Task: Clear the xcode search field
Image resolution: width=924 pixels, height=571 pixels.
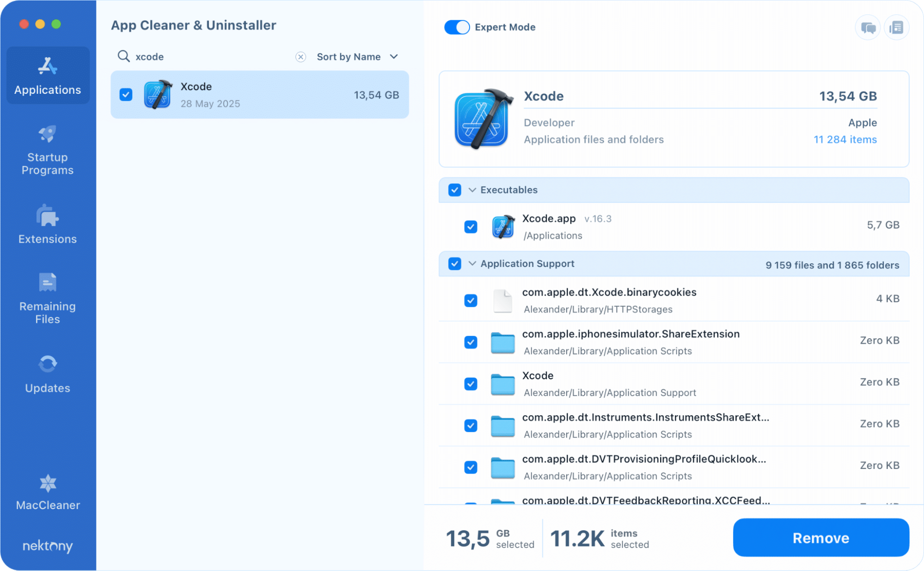Action: pos(301,57)
